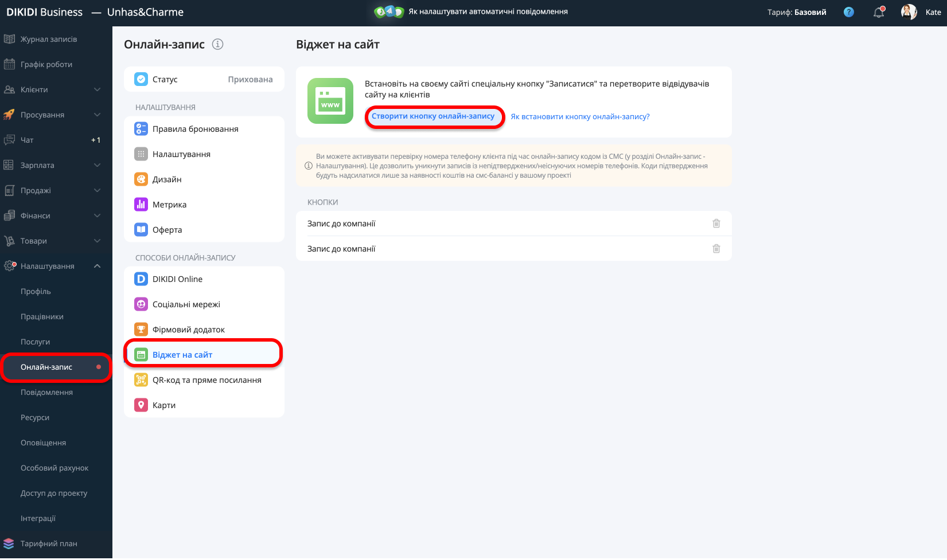Open Як встановити кнопку онлайн-запису link
This screenshot has width=947, height=560.
point(580,116)
